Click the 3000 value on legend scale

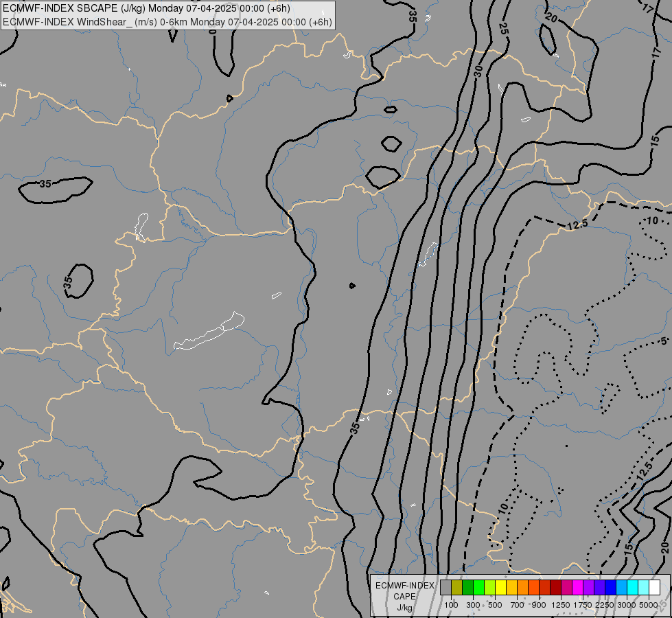[627, 605]
